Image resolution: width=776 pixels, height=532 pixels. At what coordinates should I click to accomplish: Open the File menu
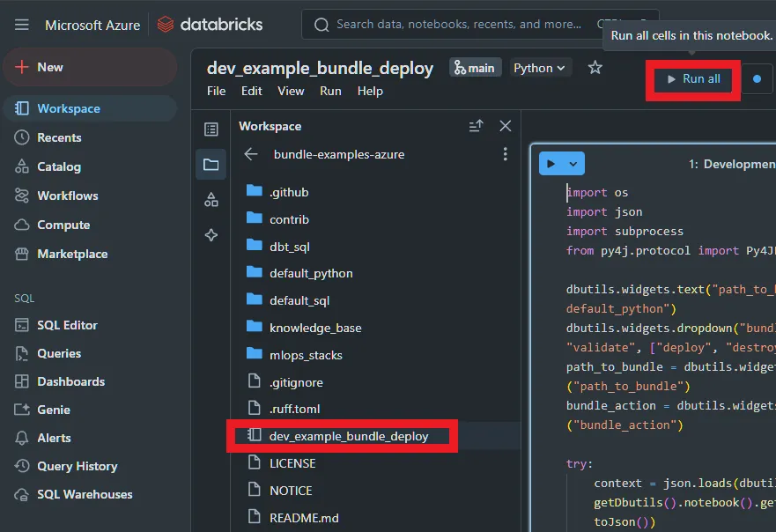pyautogui.click(x=216, y=91)
